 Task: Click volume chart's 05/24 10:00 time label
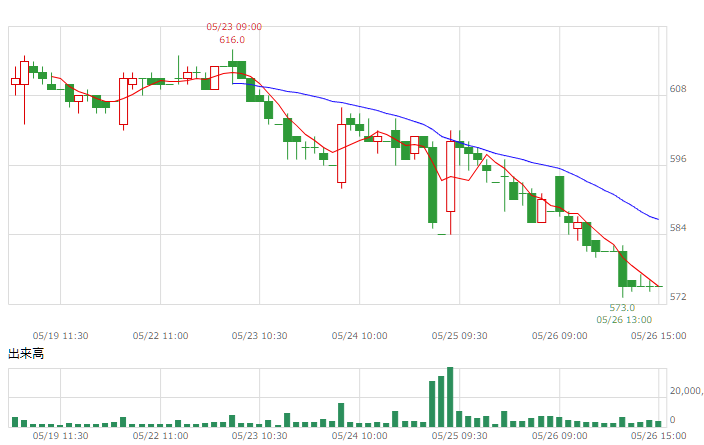pyautogui.click(x=359, y=436)
